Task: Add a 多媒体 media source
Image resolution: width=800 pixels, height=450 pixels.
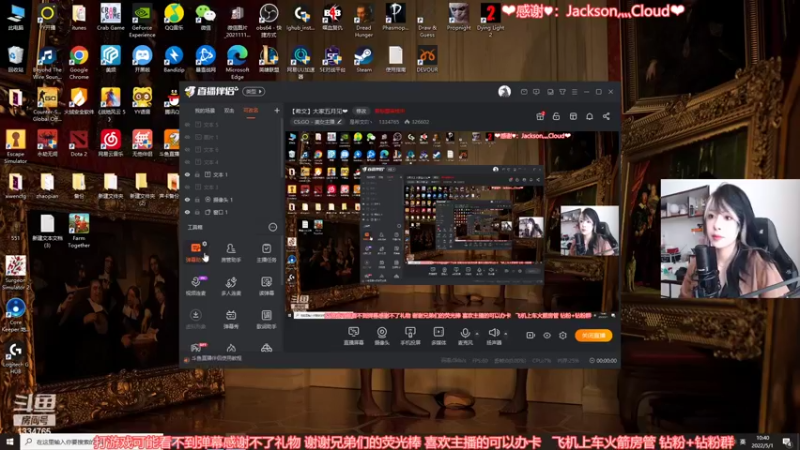Action: 438,336
